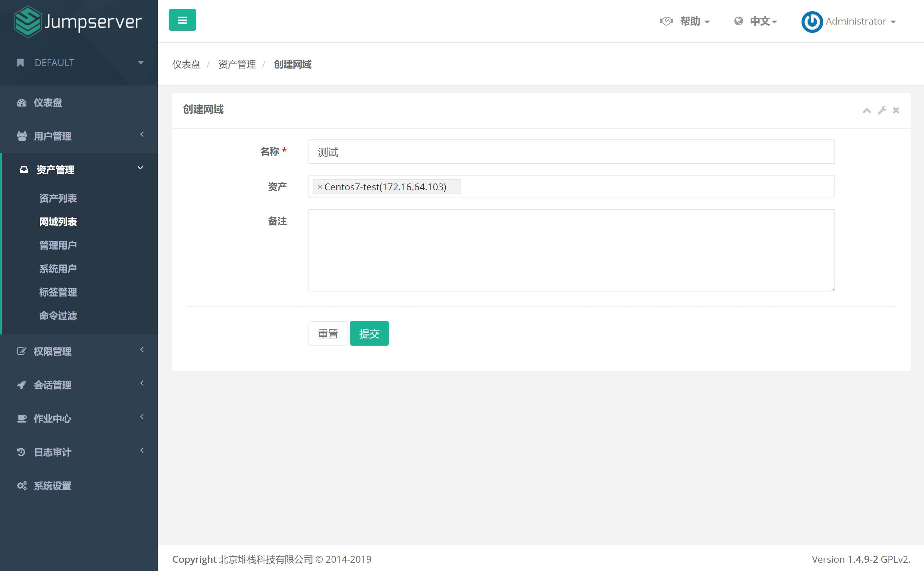Expand the 日志审计 menu chevron

coord(142,450)
